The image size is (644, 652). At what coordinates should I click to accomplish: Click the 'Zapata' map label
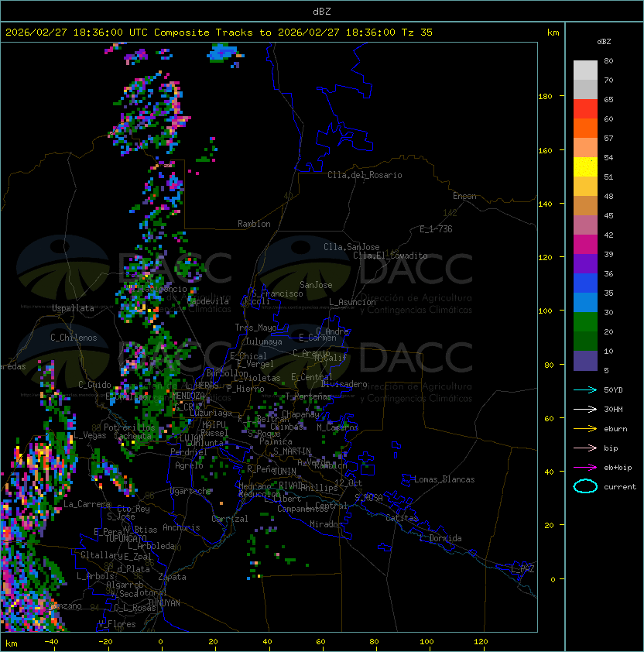coord(172,577)
